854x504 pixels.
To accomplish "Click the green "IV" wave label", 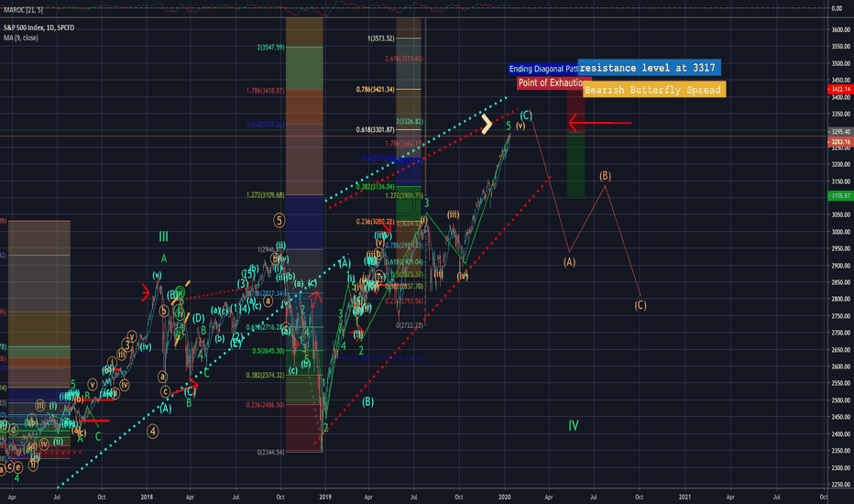I will click(x=574, y=425).
